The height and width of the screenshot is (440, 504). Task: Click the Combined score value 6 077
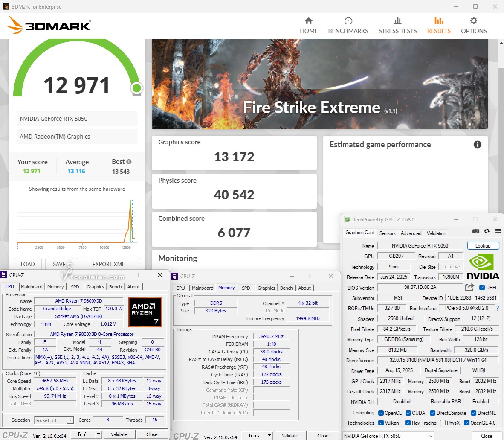pos(234,233)
